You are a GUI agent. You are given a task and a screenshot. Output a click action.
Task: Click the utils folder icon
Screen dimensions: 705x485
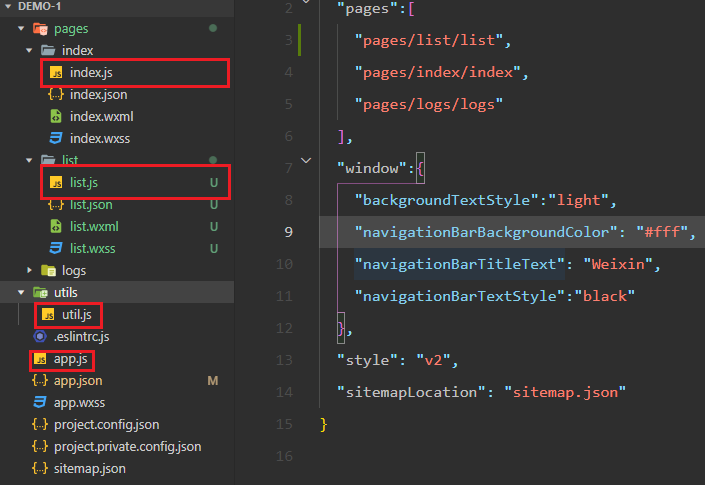pos(40,292)
